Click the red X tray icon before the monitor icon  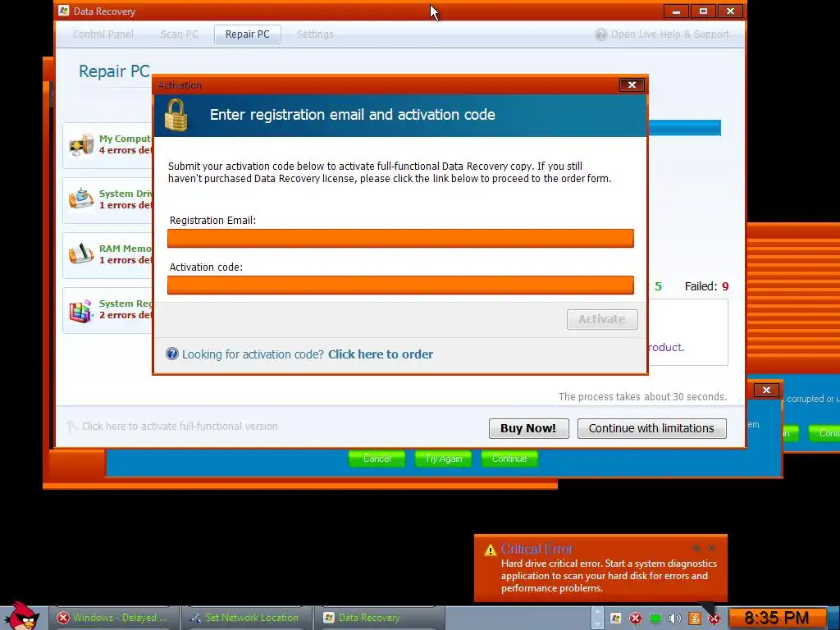(636, 619)
